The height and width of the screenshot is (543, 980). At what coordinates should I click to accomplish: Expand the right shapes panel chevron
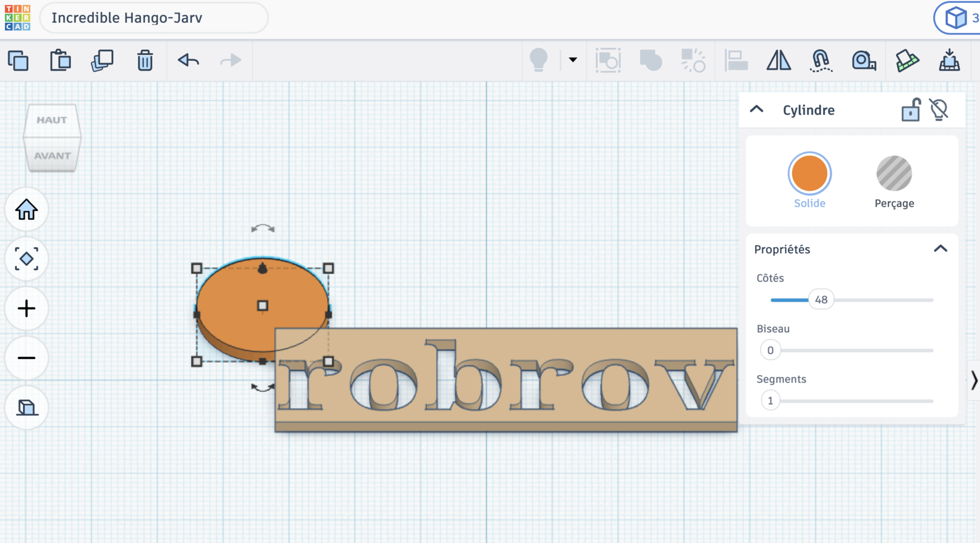pyautogui.click(x=974, y=380)
